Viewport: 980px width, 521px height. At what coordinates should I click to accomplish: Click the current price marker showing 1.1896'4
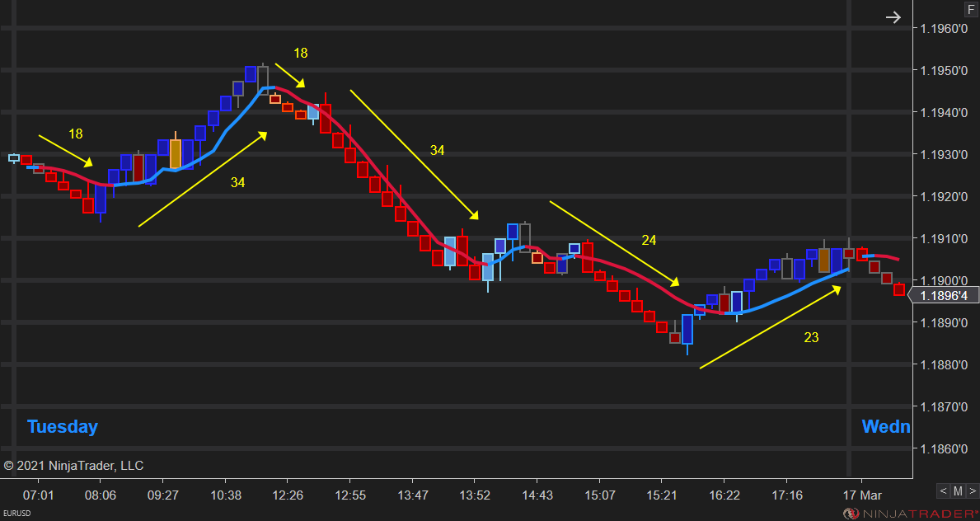coord(945,294)
